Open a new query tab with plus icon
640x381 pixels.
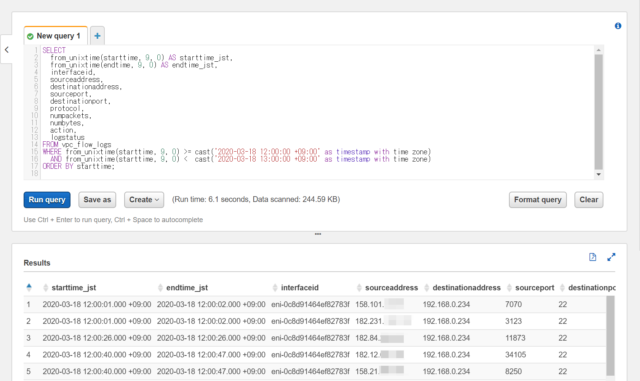[97, 36]
